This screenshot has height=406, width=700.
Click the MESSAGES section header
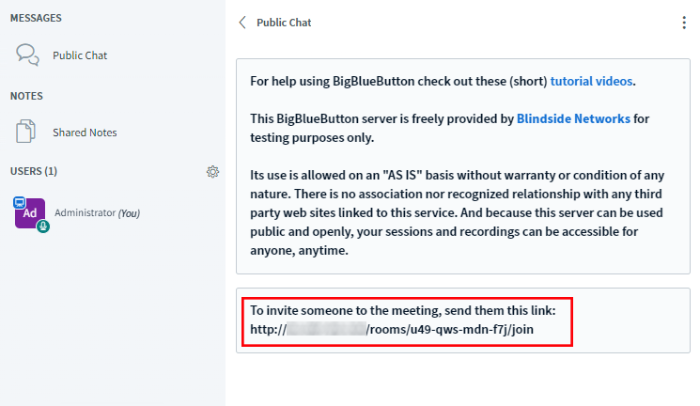click(36, 18)
